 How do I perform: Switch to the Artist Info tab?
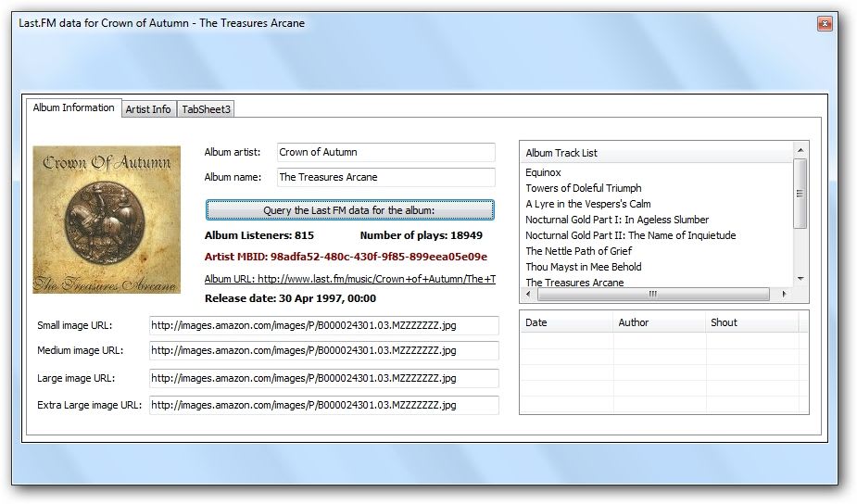[148, 109]
